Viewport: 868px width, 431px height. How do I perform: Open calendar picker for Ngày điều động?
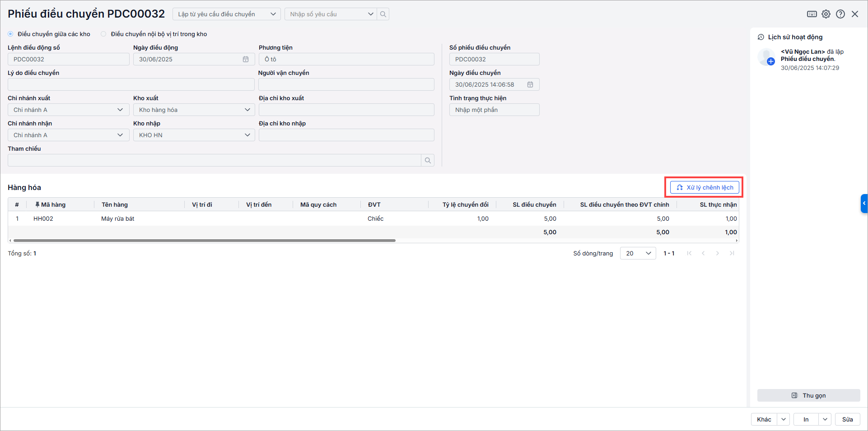(x=246, y=59)
